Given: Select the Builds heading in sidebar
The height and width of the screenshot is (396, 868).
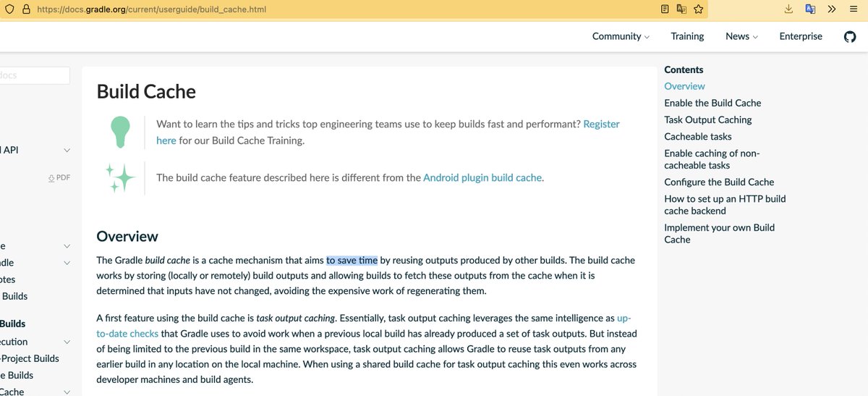Looking at the screenshot, I should click(x=12, y=324).
